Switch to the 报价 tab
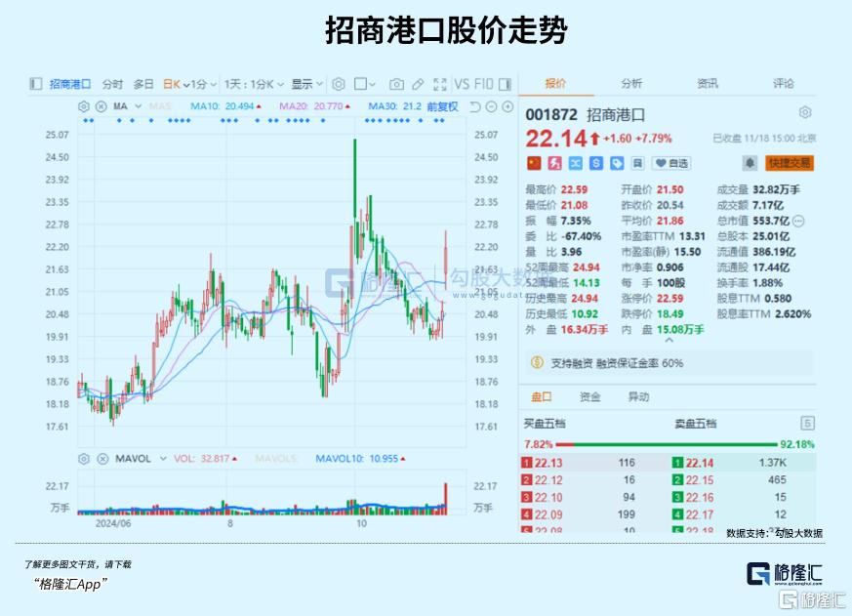Viewport: 852px width, 616px height. click(x=555, y=84)
